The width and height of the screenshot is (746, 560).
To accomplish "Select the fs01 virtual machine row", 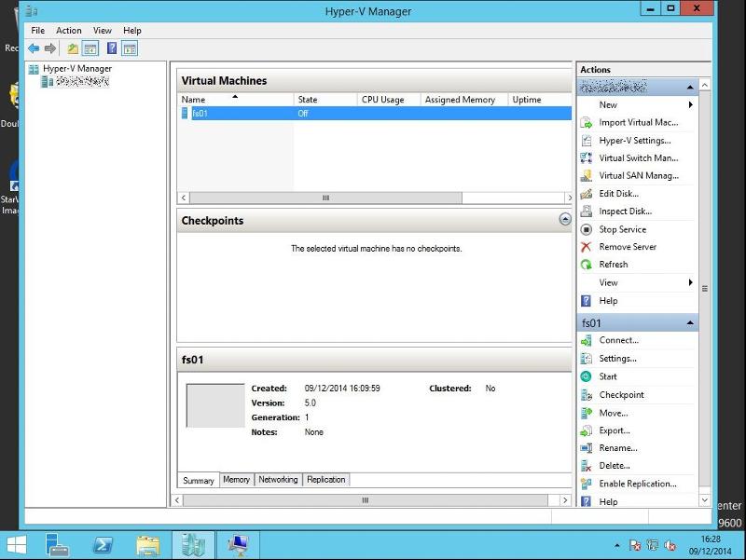I will click(376, 113).
